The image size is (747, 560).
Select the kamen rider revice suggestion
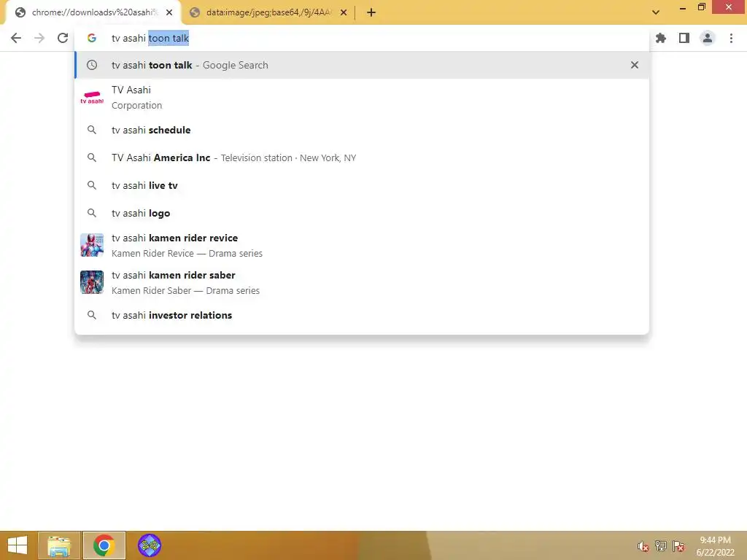pos(362,245)
